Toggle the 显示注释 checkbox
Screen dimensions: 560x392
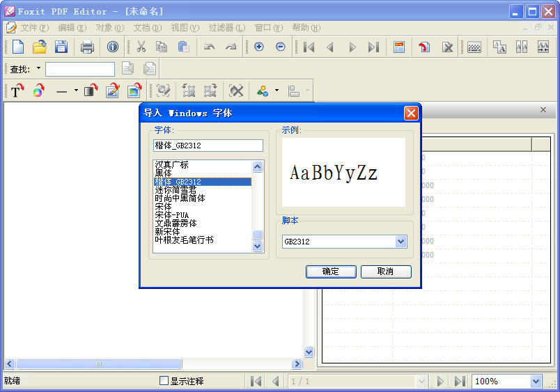click(164, 381)
